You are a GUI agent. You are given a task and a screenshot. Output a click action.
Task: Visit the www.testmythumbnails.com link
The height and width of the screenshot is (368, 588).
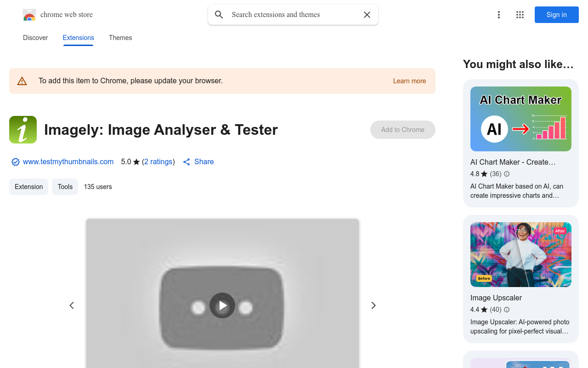tap(68, 162)
